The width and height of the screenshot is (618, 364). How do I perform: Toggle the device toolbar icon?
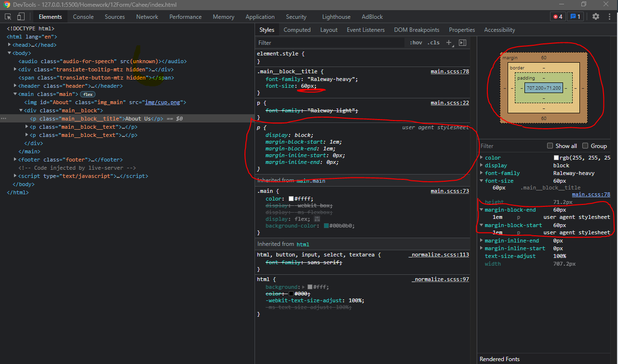point(21,16)
